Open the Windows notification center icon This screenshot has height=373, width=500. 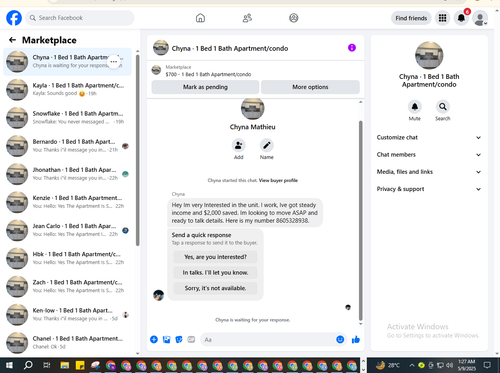[487, 365]
